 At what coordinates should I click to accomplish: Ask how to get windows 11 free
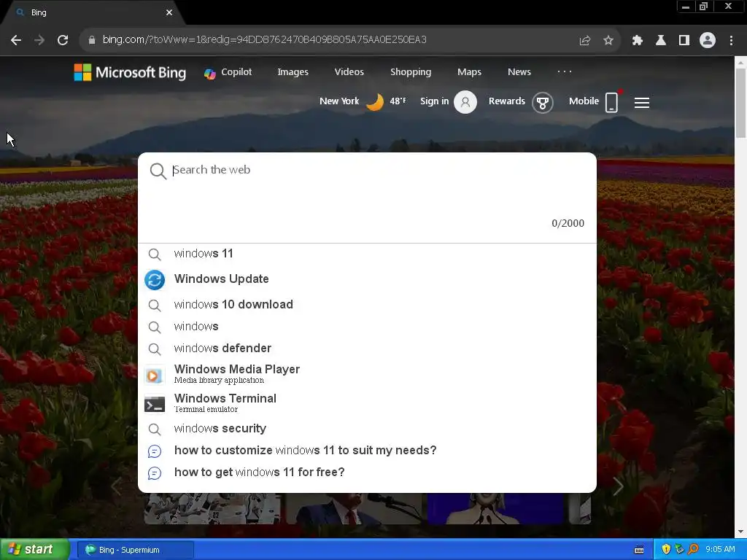367,472
